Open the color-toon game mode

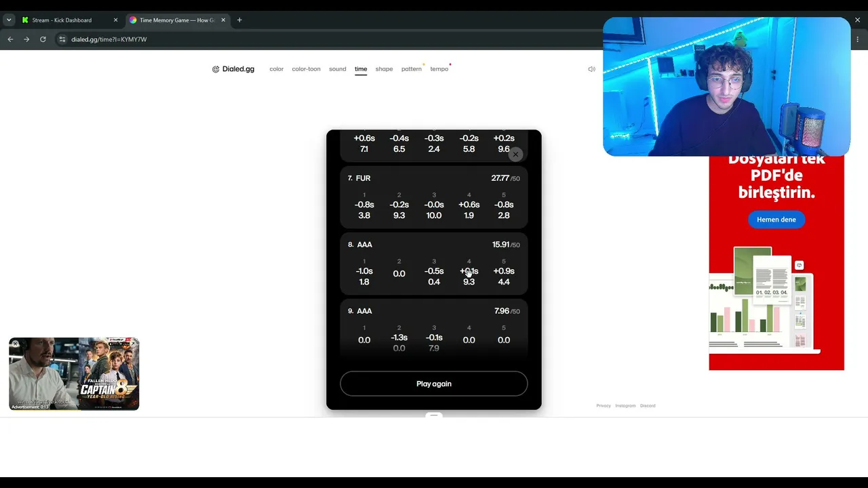click(x=306, y=69)
